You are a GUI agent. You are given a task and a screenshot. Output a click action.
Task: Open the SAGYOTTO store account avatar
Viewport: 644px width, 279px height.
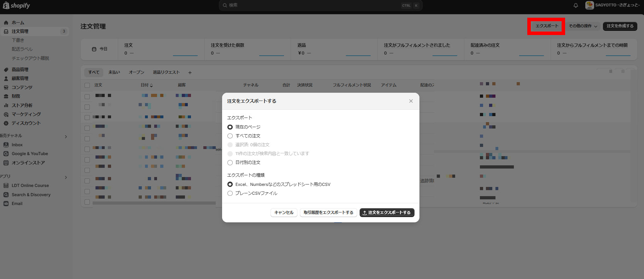pos(590,5)
